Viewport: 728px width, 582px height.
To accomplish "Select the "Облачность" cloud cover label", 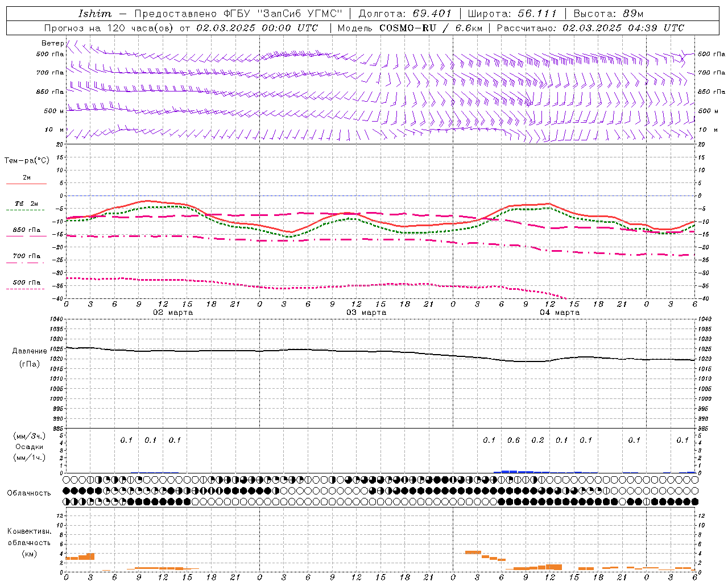I will (x=29, y=493).
